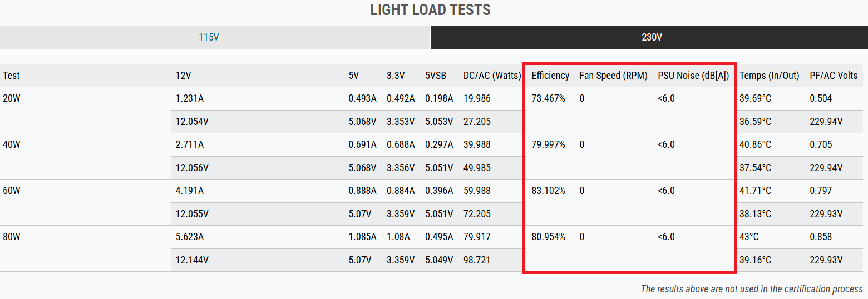Click the 12.144V voltage cell

point(192,260)
